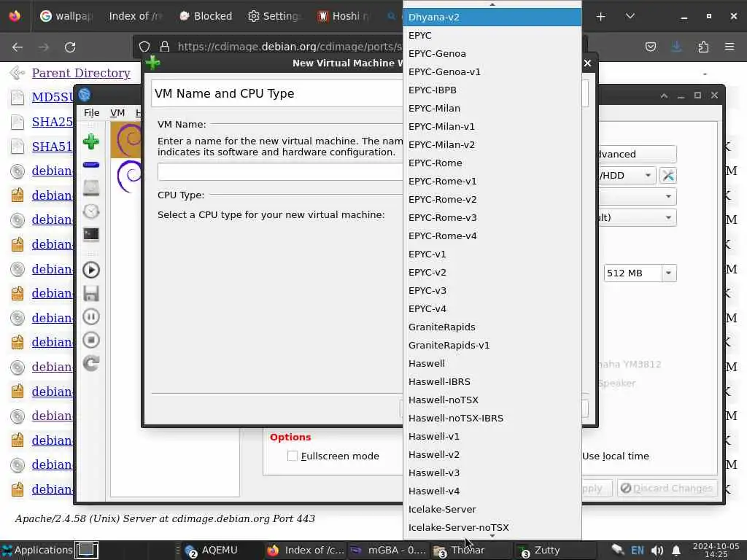Switch to the Blocked tab in Firefox
This screenshot has height=560, width=747.
205,16
